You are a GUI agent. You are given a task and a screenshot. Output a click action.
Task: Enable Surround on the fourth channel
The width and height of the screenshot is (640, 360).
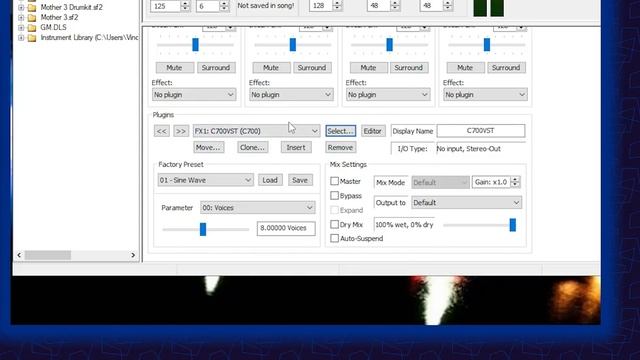tap(506, 68)
